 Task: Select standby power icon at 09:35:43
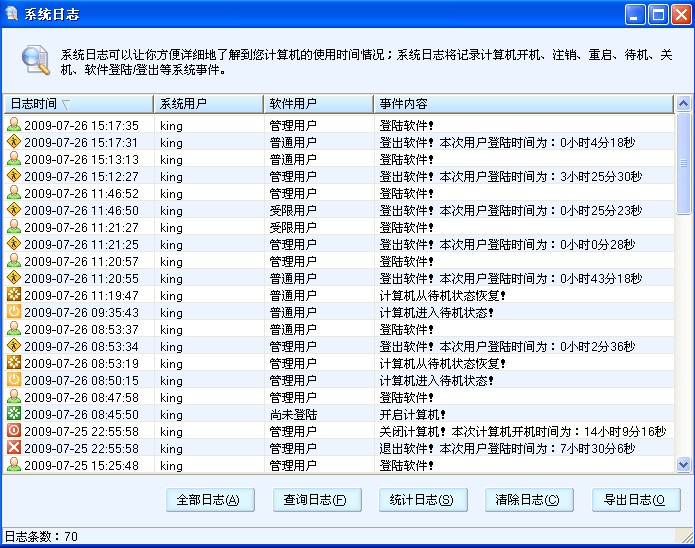[14, 312]
